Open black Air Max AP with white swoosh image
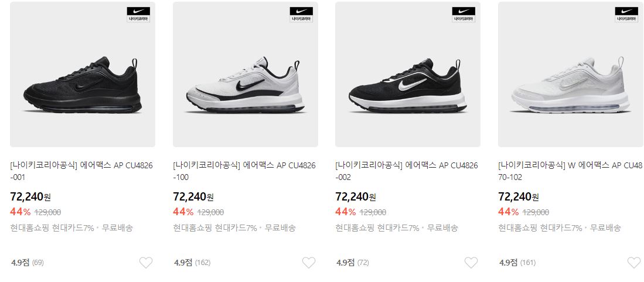Viewport: 644px width, 282px height. [408, 74]
